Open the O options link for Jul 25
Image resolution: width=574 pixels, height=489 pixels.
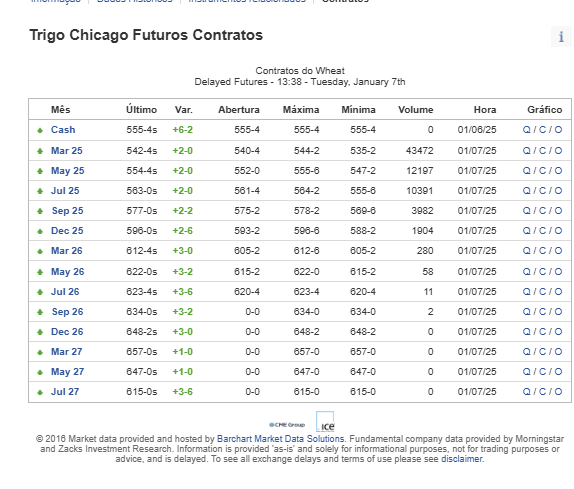tap(558, 191)
